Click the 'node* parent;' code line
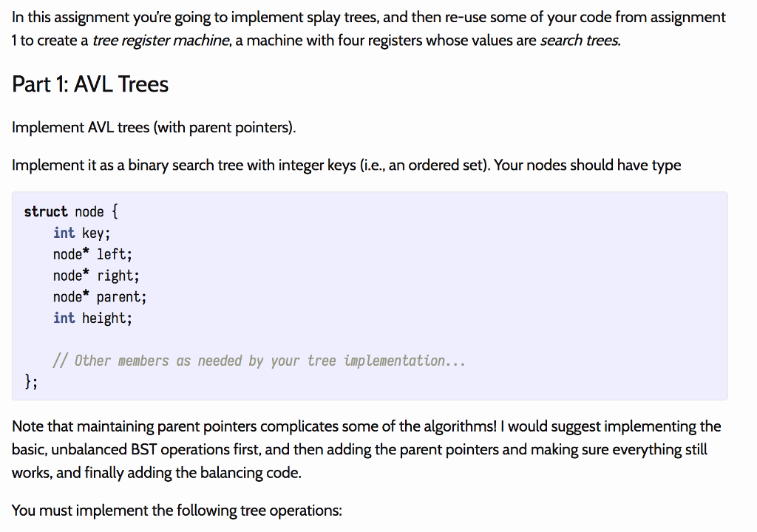Viewport: 757px width, 532px height. [x=100, y=297]
